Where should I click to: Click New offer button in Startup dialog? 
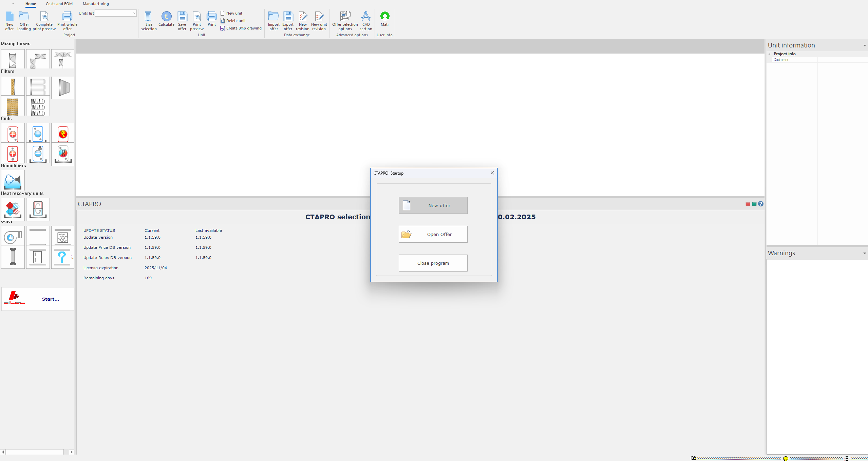(433, 205)
